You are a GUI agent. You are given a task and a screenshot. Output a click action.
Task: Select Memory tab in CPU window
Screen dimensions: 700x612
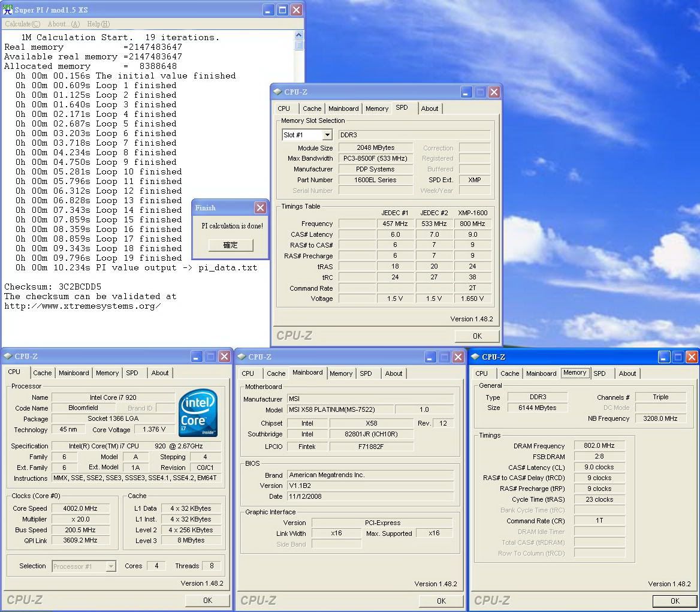107,373
